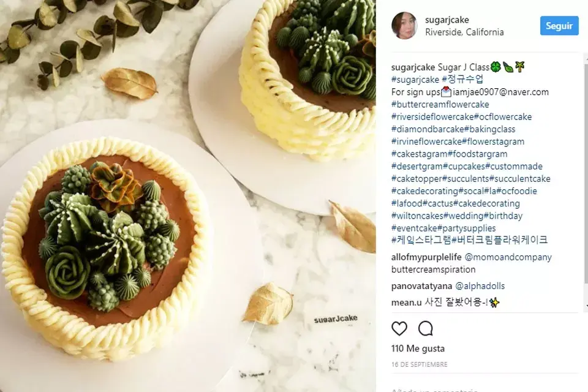This screenshot has height=392, width=588.
Task: Open the sugarjcake username at the top
Action: (447, 20)
